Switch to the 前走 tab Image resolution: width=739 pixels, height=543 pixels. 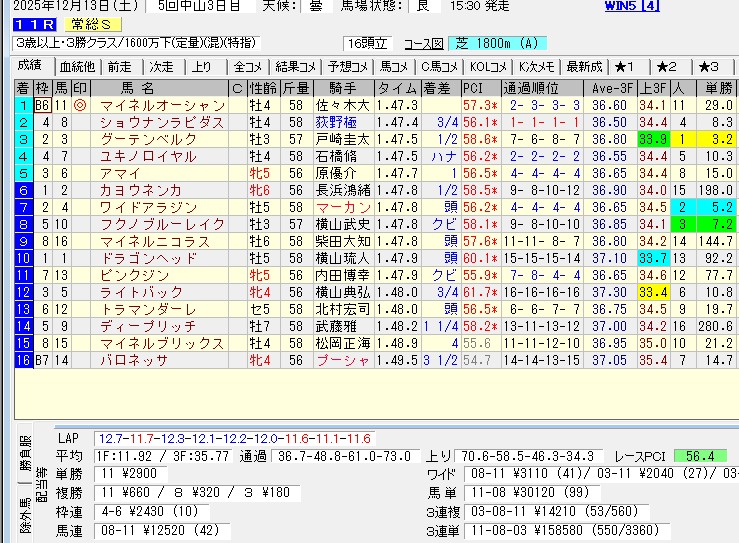pos(119,67)
